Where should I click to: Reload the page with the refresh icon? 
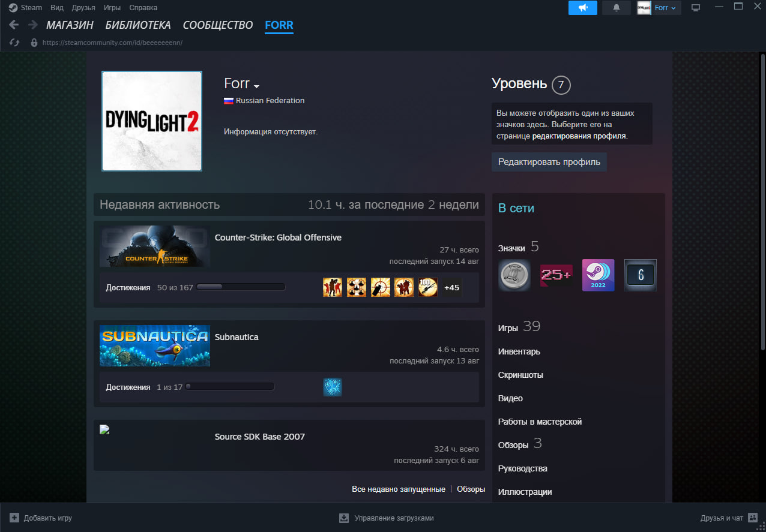[x=15, y=43]
